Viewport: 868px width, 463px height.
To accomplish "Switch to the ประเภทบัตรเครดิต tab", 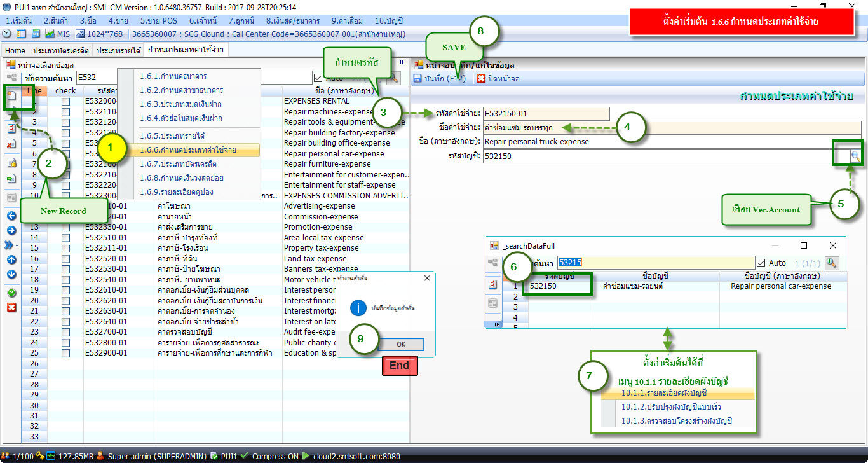I will coord(61,50).
